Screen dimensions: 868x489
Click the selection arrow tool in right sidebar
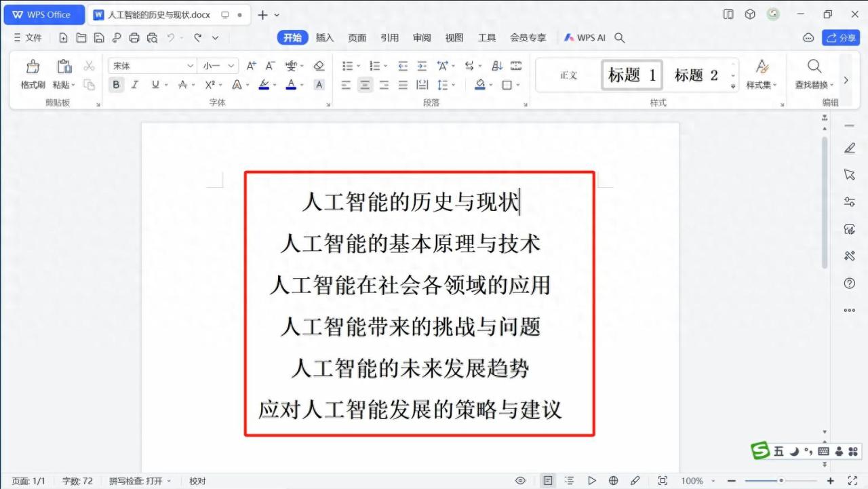[850, 175]
